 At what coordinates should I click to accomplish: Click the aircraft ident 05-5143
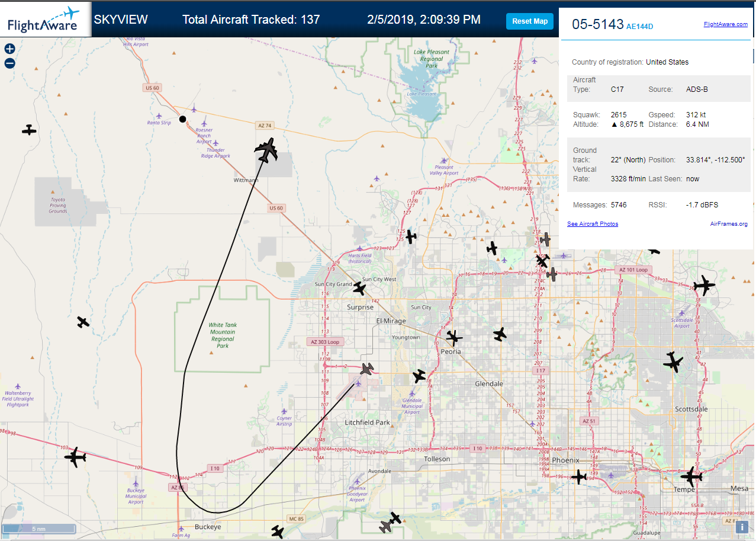tap(597, 24)
